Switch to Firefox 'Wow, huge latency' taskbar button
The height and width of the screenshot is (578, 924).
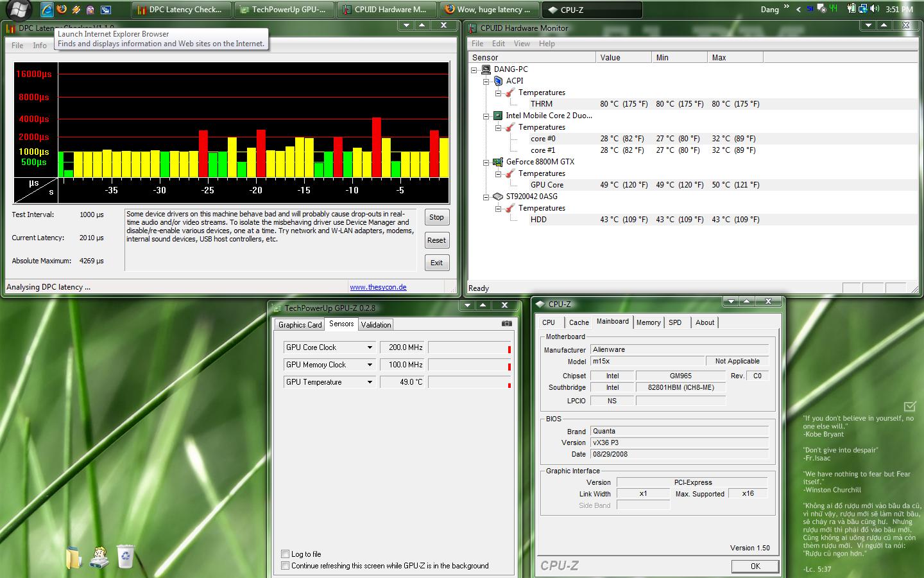click(x=489, y=10)
